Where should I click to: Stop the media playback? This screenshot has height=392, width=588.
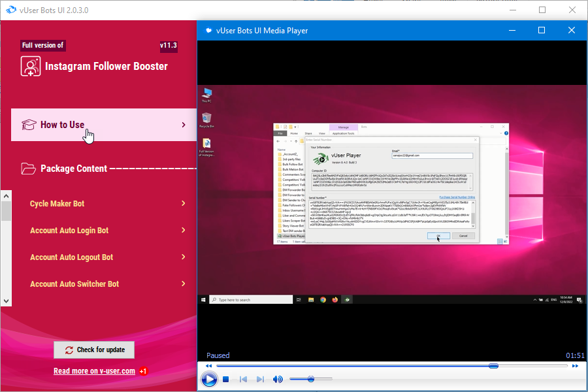226,379
